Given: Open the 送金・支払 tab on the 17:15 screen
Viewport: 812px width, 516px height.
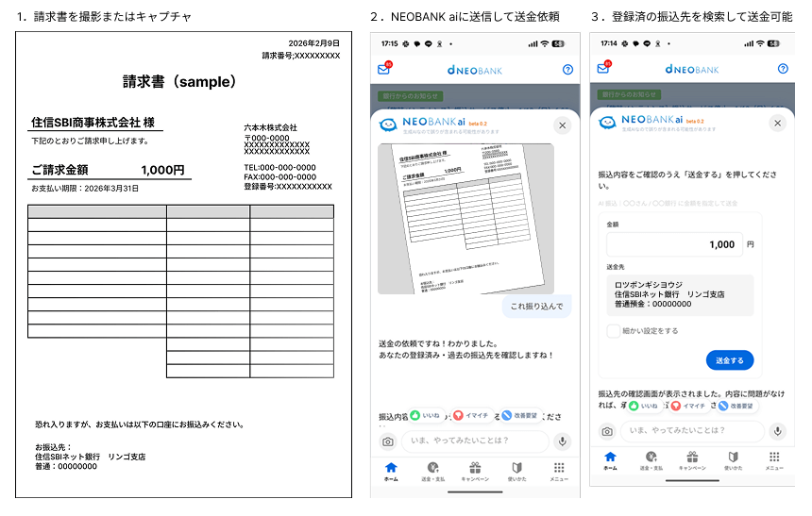Looking at the screenshot, I should [x=432, y=472].
